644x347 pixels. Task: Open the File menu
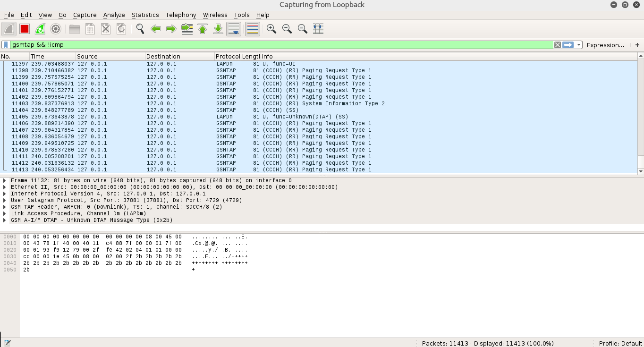(x=9, y=15)
